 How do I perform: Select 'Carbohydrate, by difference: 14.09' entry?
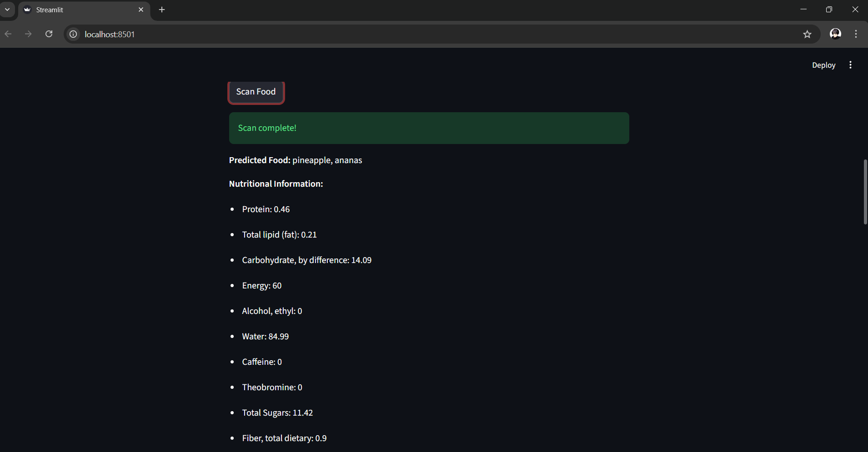coord(307,260)
